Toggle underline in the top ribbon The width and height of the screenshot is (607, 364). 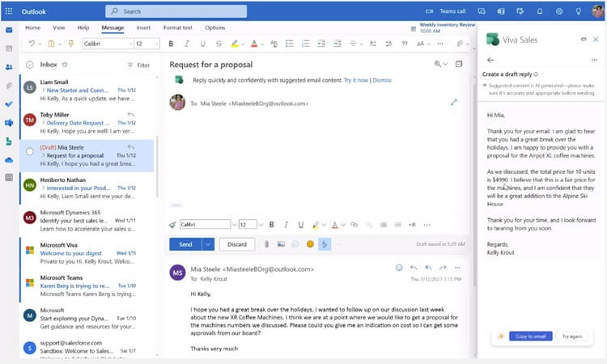click(x=202, y=44)
